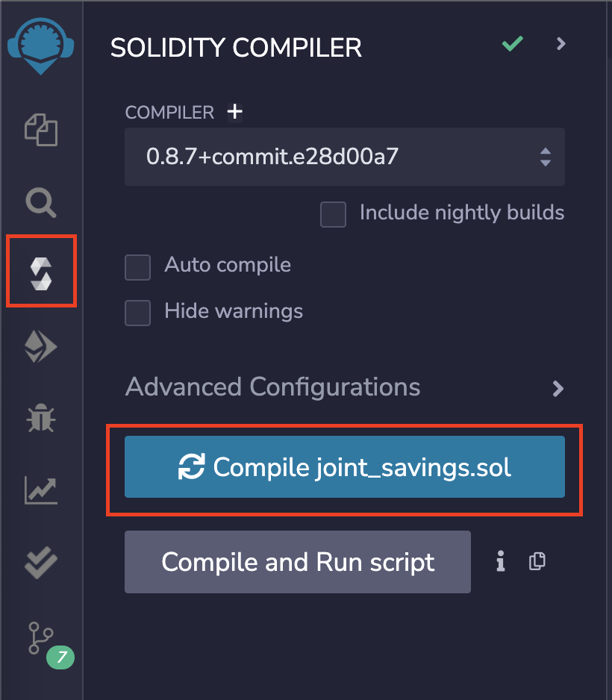Open the File Explorer panel

[41, 130]
